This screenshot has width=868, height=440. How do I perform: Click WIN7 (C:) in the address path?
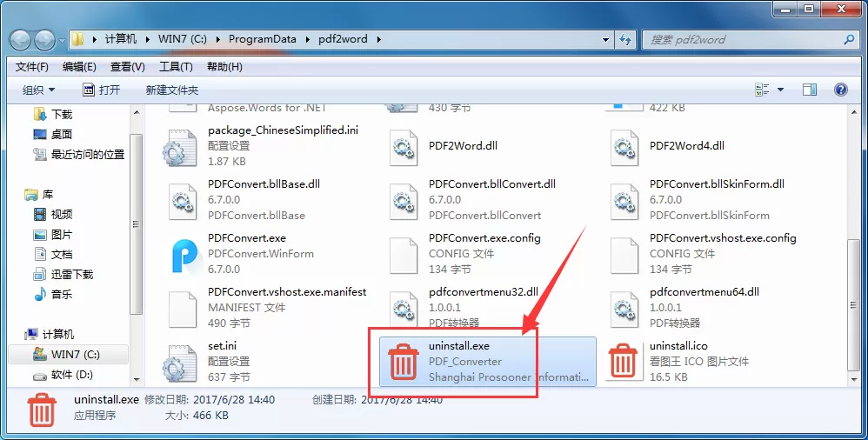182,39
